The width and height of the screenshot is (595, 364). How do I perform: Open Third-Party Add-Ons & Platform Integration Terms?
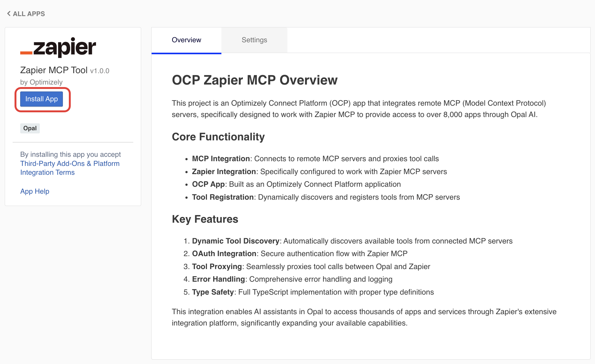70,168
